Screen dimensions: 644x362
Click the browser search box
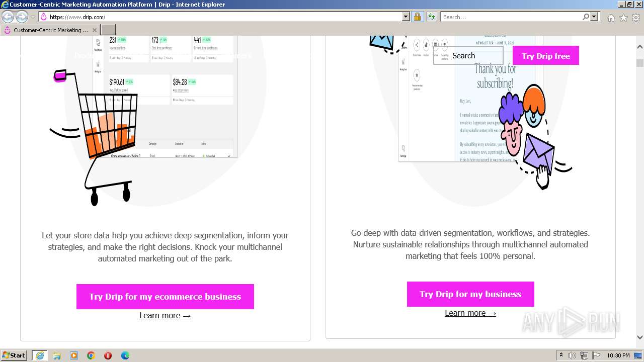coord(511,17)
